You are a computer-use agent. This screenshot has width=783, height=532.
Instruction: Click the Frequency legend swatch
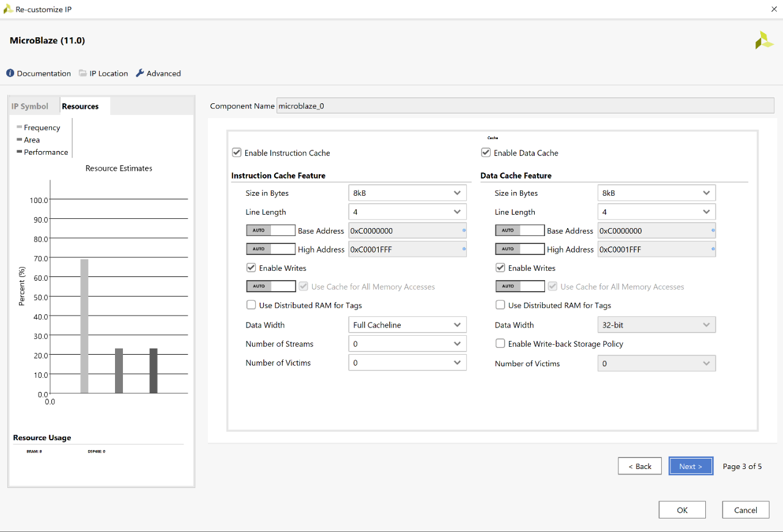point(20,127)
